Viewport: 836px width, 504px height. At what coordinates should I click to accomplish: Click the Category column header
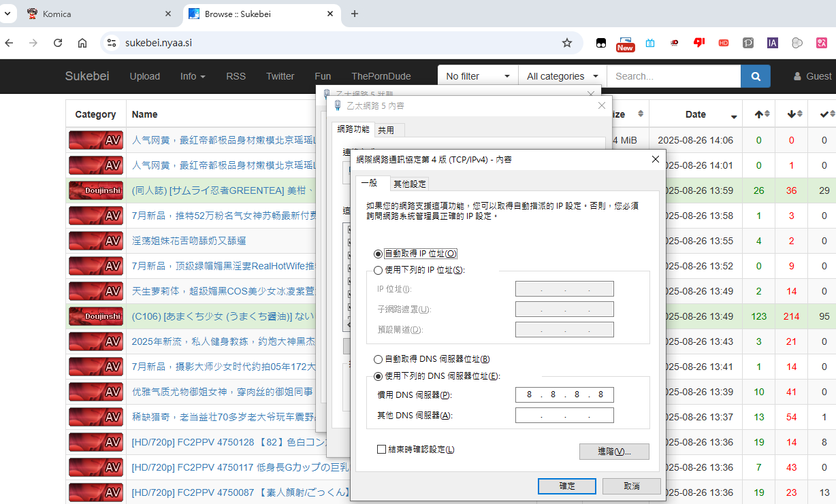(95, 114)
